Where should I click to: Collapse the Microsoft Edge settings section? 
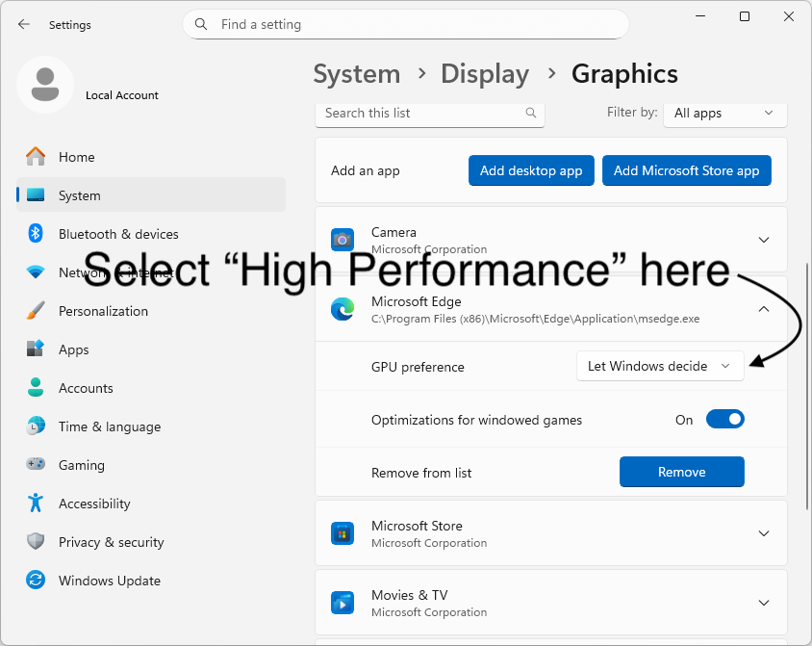[763, 308]
